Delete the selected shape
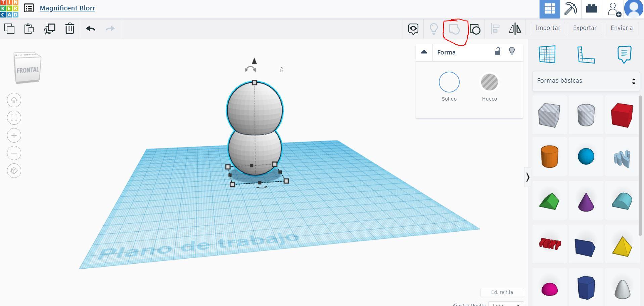 70,29
